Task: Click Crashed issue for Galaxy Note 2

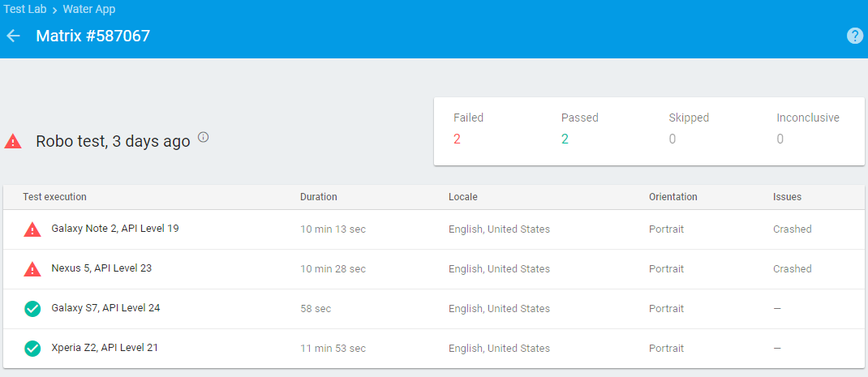Action: pos(792,229)
